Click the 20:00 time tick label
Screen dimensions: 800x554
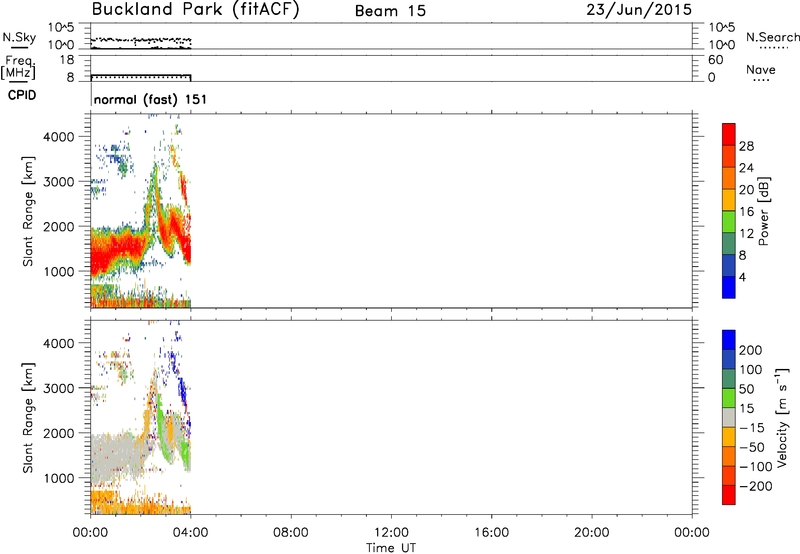591,533
